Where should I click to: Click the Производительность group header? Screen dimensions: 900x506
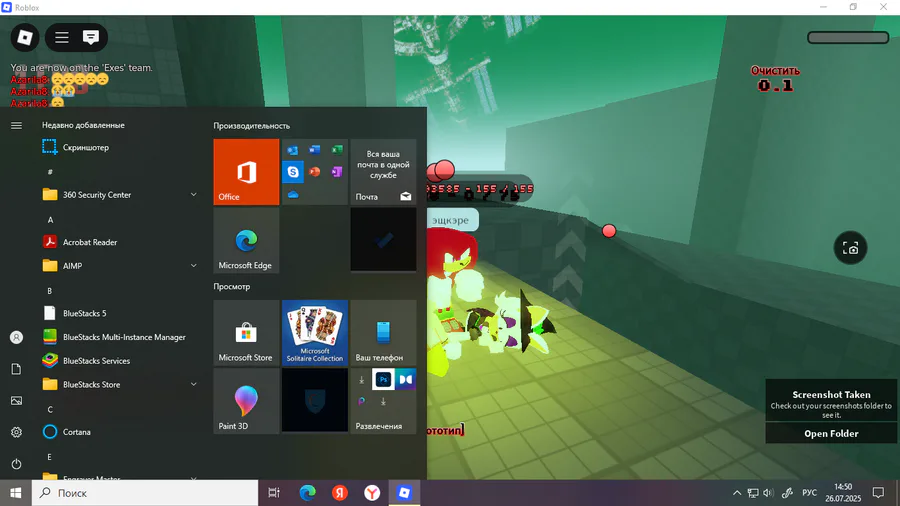251,126
